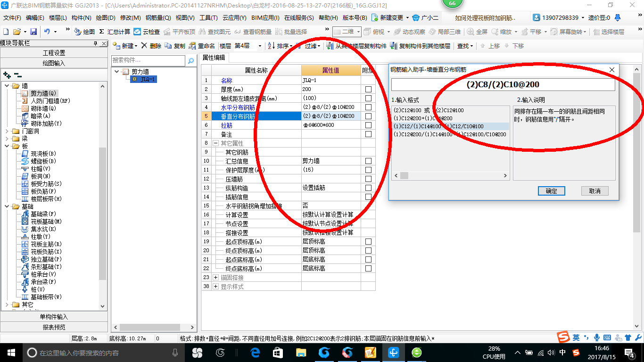Toggle 附加 checkbox for 拉筋 row
644x362 pixels.
click(x=368, y=125)
